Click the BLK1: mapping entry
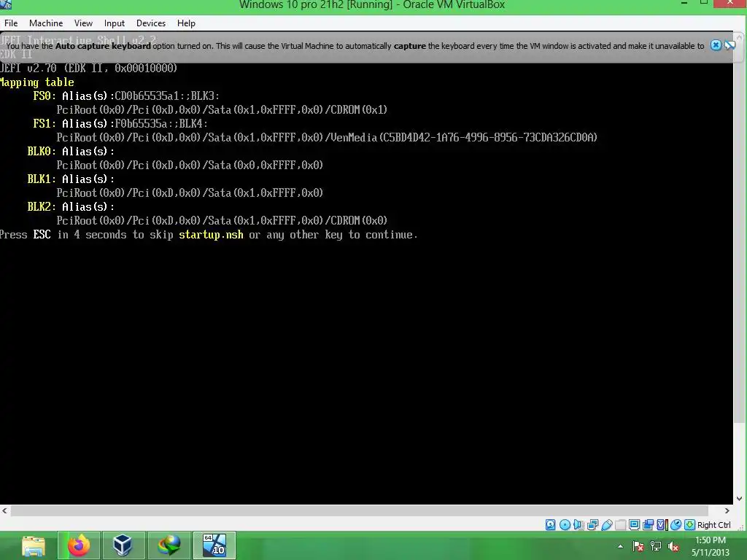Screen dimensions: 747x560 (x=71, y=179)
